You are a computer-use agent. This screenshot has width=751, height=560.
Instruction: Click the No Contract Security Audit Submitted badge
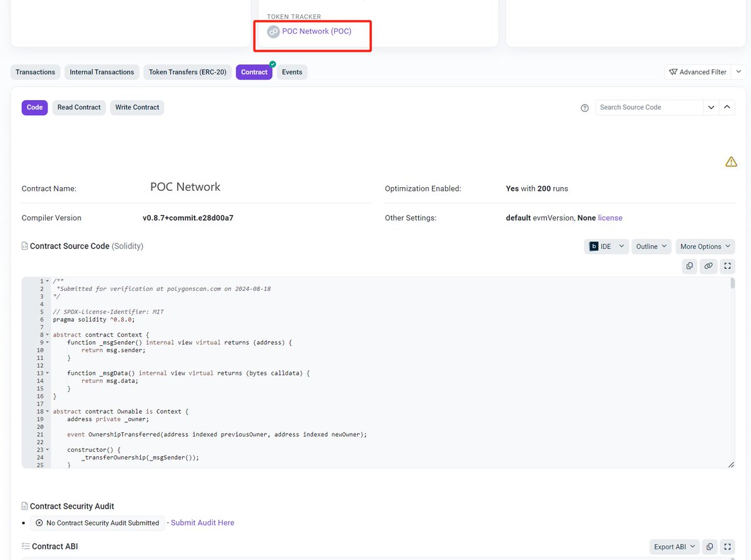pyautogui.click(x=97, y=523)
